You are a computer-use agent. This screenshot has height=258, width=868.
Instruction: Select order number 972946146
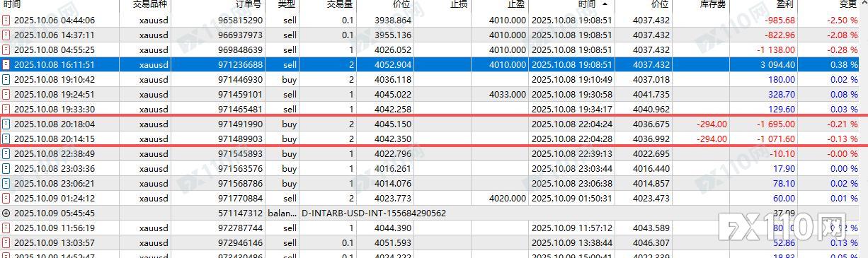point(241,242)
